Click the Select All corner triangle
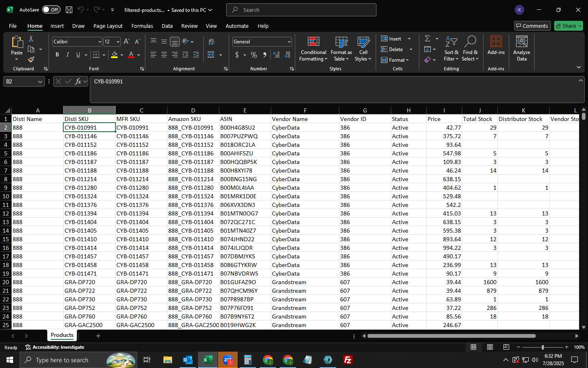 tap(7, 110)
